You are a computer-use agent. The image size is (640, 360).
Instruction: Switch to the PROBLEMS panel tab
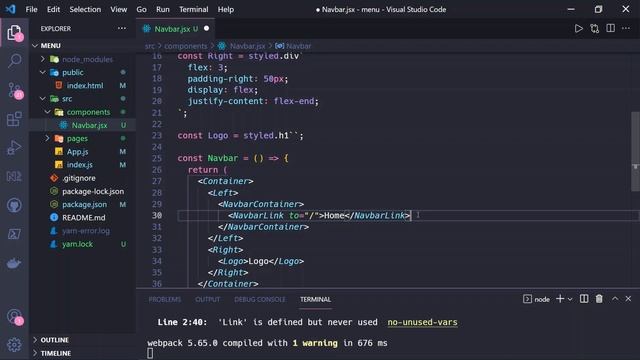tap(164, 300)
